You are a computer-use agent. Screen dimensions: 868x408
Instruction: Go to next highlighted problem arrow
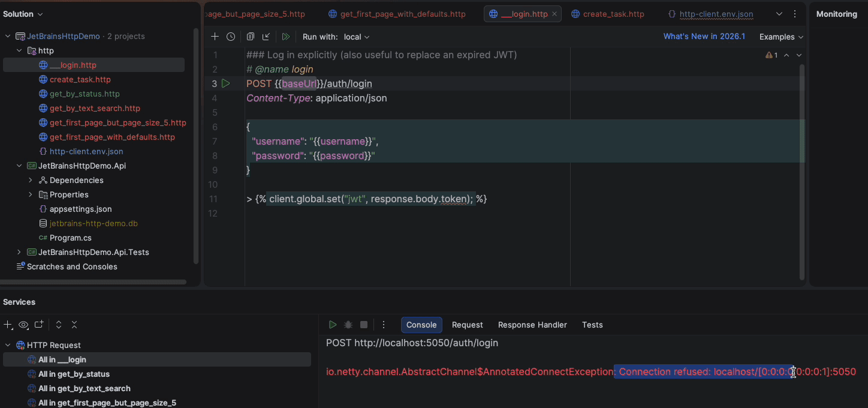[x=798, y=55]
